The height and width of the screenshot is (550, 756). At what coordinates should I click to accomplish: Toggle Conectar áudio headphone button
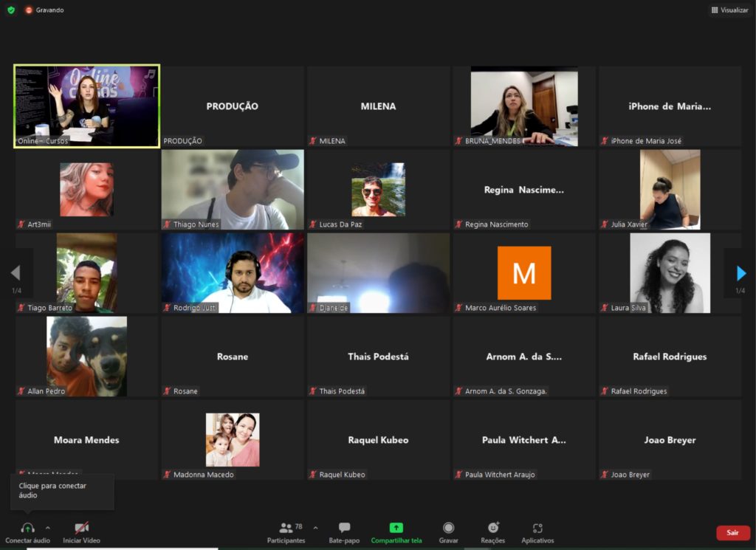pyautogui.click(x=28, y=529)
